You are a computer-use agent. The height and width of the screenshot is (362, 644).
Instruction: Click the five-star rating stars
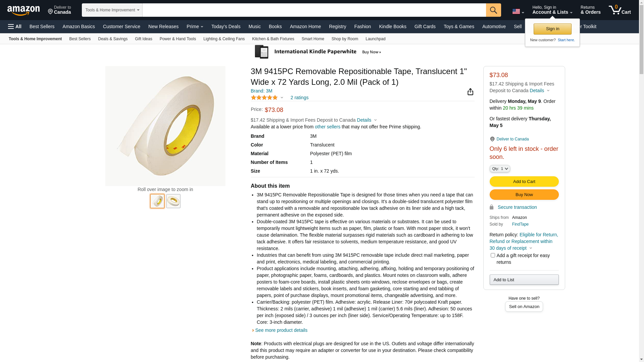tap(264, 98)
